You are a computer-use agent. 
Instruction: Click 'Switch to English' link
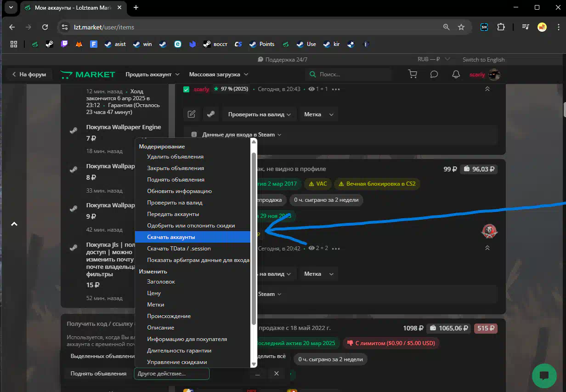point(483,59)
